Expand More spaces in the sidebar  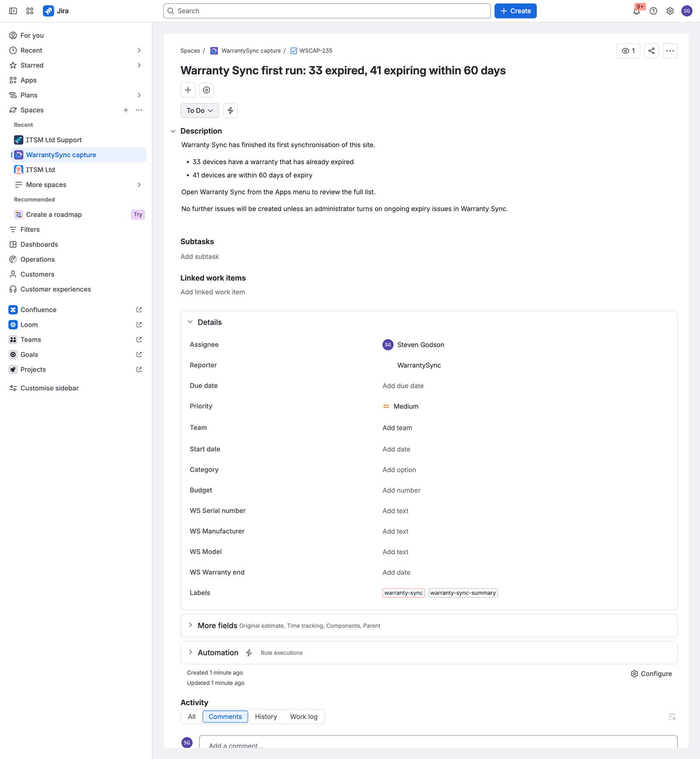tap(139, 185)
